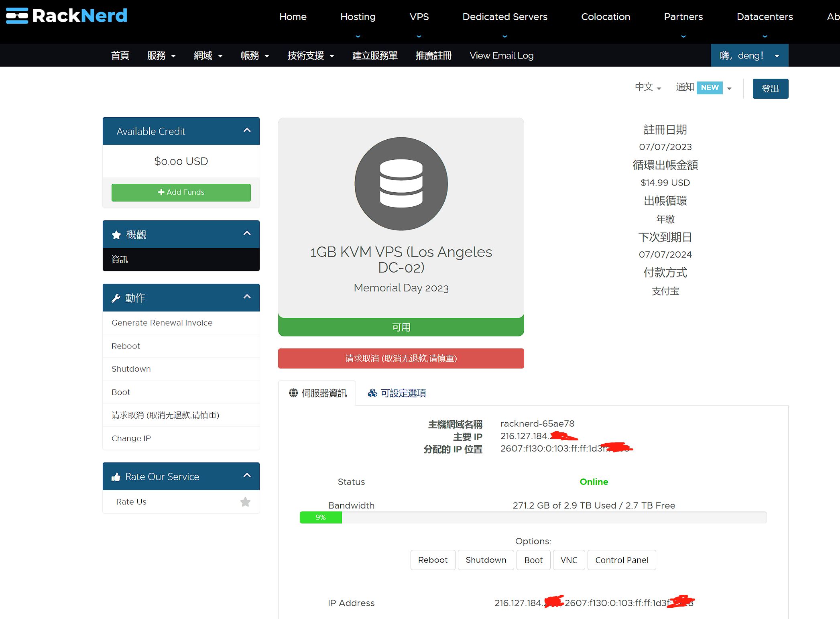
Task: Open Dedicated Servers menu
Action: (504, 17)
